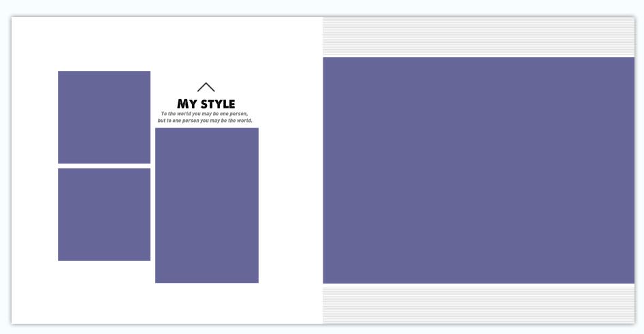Click the striped band below the large photo
The image size is (644, 334).
(x=479, y=304)
